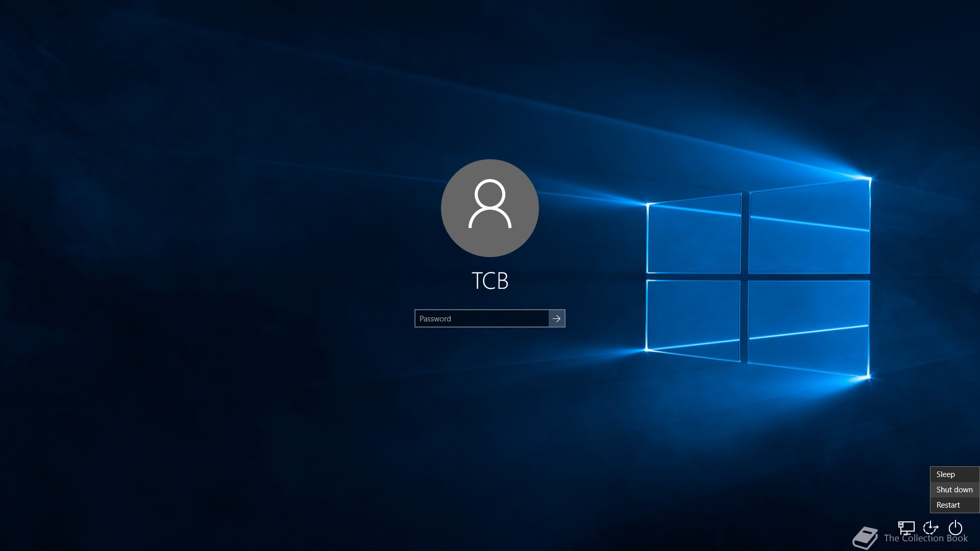Choose Shut down from power menu

(x=954, y=490)
